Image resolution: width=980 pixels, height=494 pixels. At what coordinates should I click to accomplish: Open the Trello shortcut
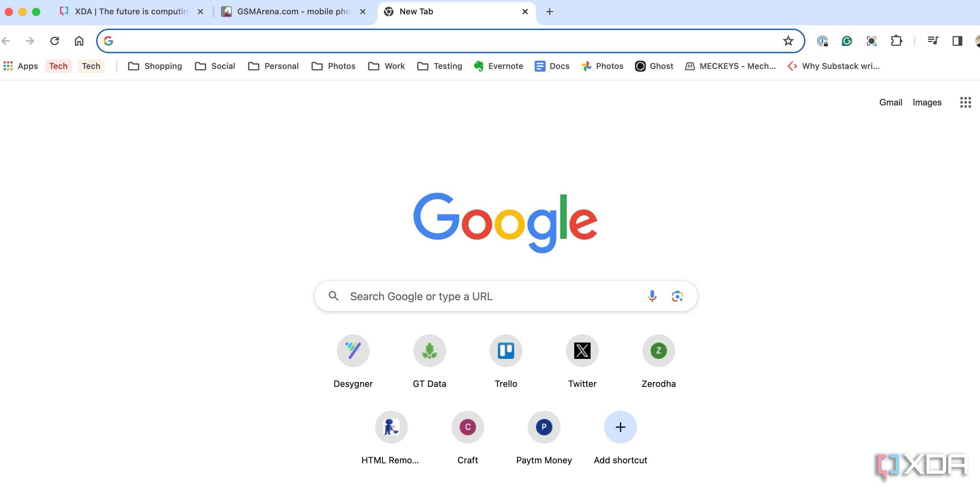[x=506, y=361]
